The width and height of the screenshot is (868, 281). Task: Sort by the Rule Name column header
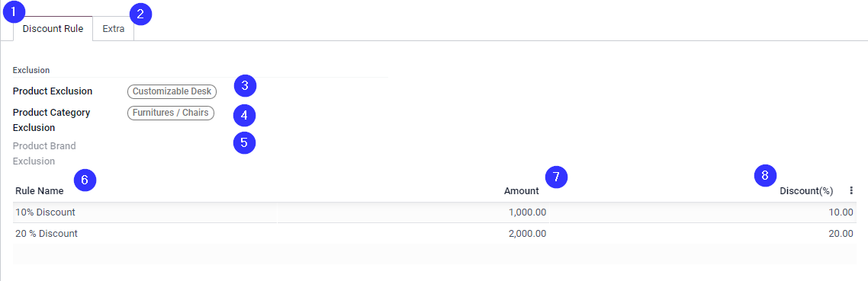(40, 191)
